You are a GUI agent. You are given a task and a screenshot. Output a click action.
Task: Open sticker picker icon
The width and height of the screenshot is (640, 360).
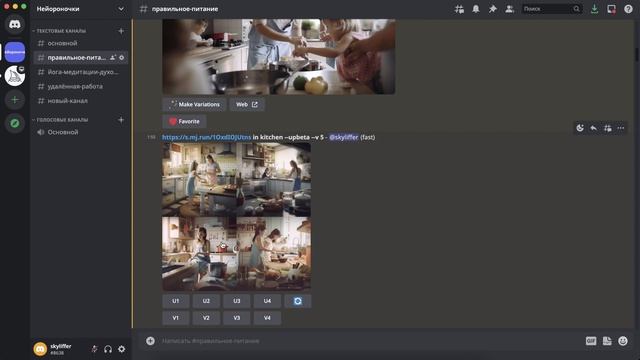(607, 341)
